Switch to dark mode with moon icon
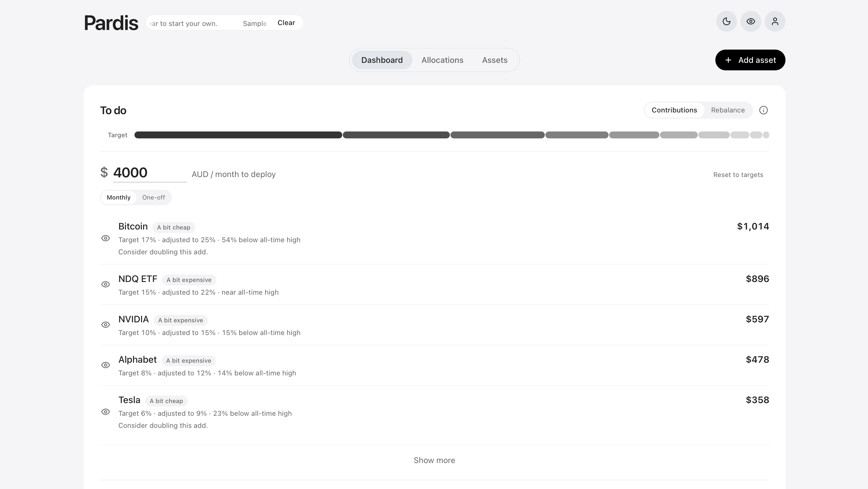868x489 pixels. 726,22
